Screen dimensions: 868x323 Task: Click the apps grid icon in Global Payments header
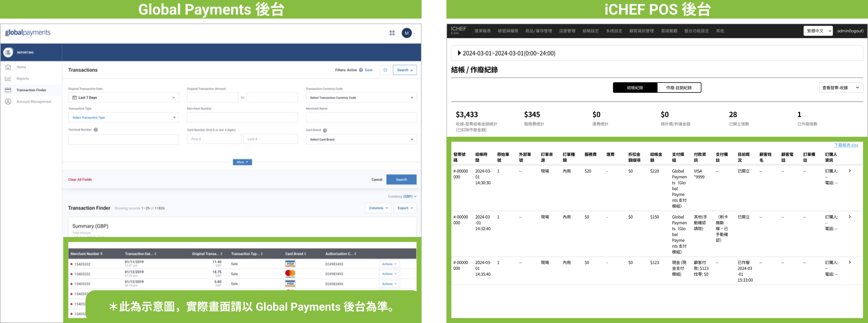point(392,33)
